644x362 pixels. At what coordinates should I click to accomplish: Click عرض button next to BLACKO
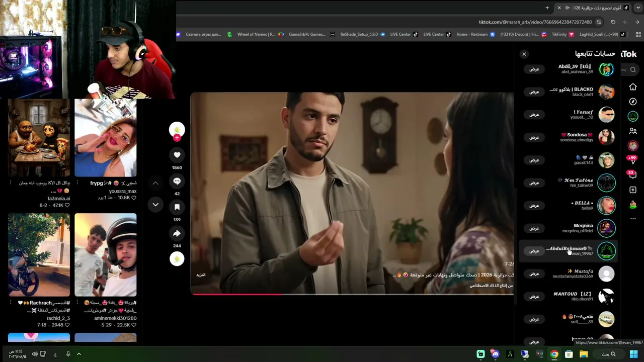(x=534, y=92)
